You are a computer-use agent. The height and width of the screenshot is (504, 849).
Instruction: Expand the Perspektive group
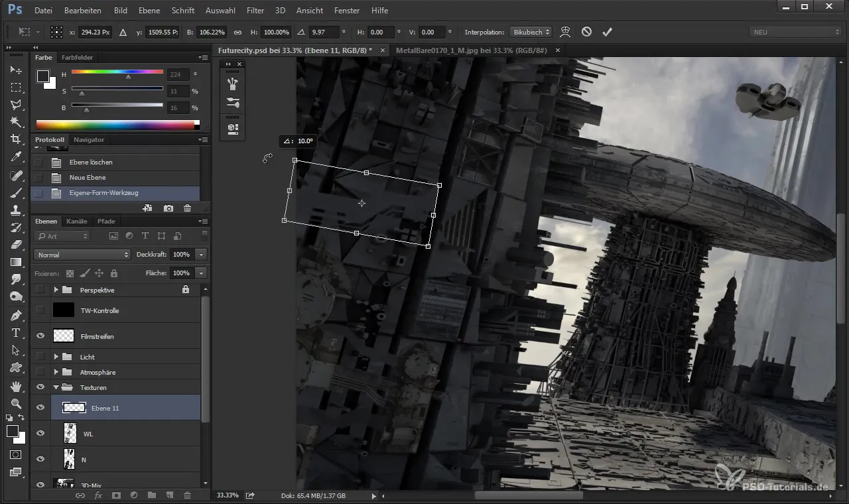click(56, 290)
